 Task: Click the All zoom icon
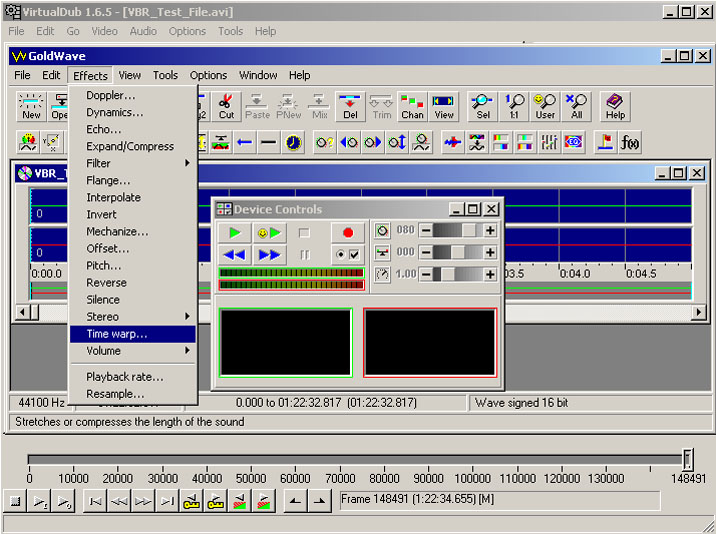tap(576, 106)
